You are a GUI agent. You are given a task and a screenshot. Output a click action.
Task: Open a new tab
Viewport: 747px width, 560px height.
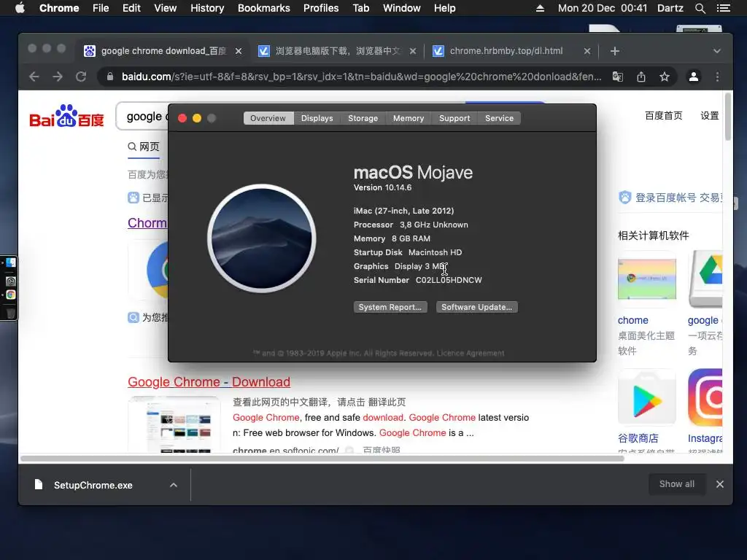tap(615, 51)
